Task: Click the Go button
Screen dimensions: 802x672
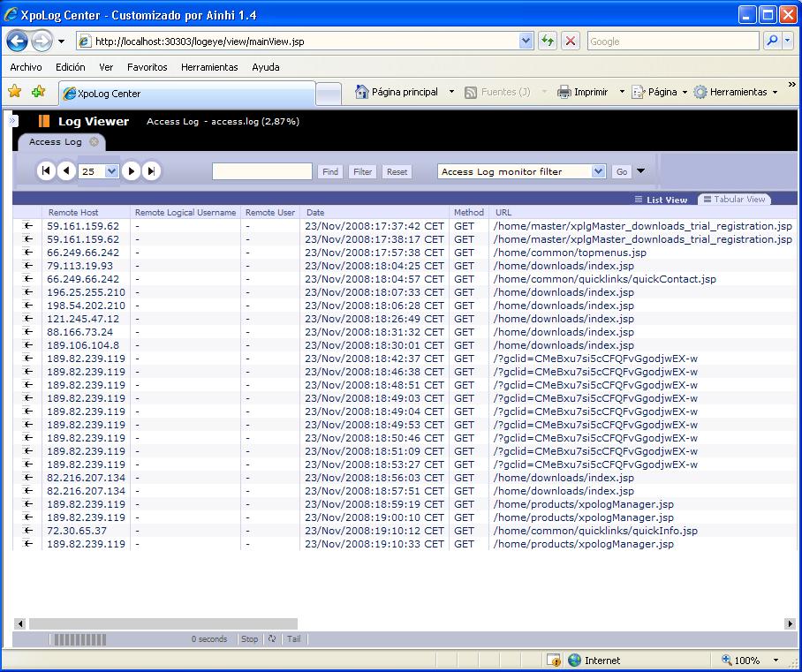Action: [x=622, y=172]
